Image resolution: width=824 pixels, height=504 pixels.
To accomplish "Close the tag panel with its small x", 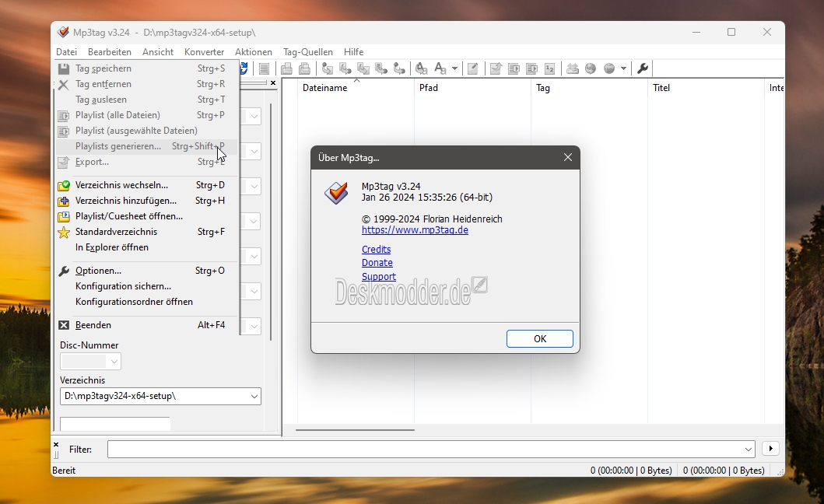I will (x=273, y=83).
